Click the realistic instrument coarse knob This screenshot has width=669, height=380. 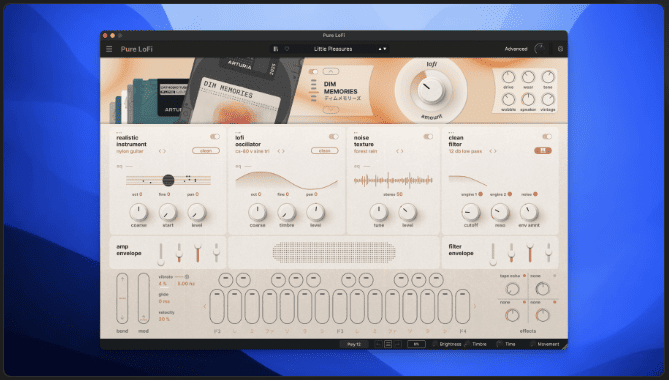point(139,212)
